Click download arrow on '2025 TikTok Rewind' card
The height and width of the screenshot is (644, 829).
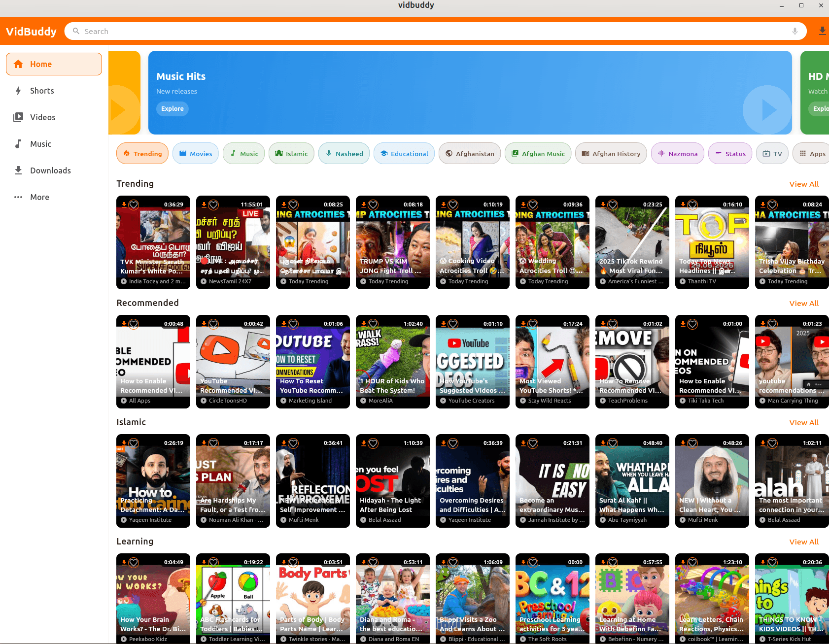[x=603, y=204]
